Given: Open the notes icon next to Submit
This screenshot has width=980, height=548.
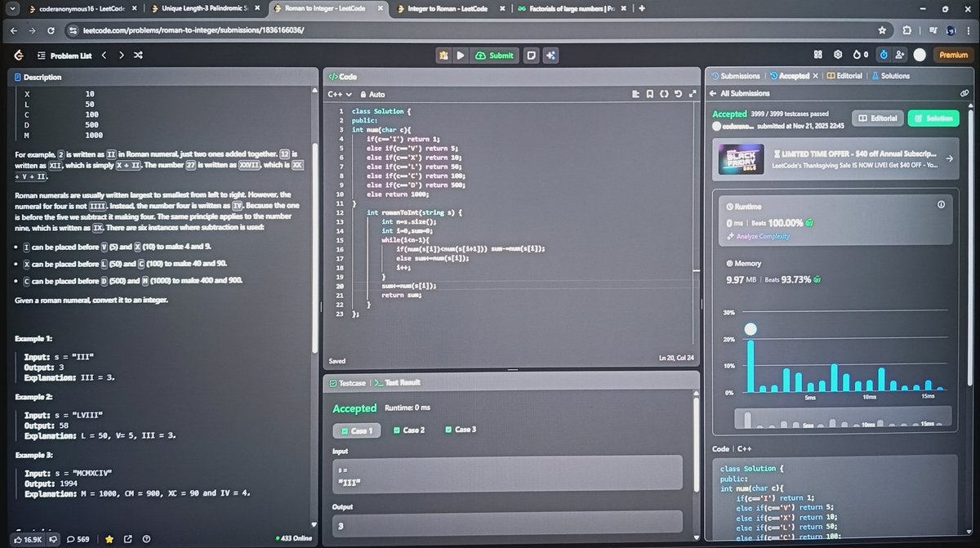Looking at the screenshot, I should [532, 55].
